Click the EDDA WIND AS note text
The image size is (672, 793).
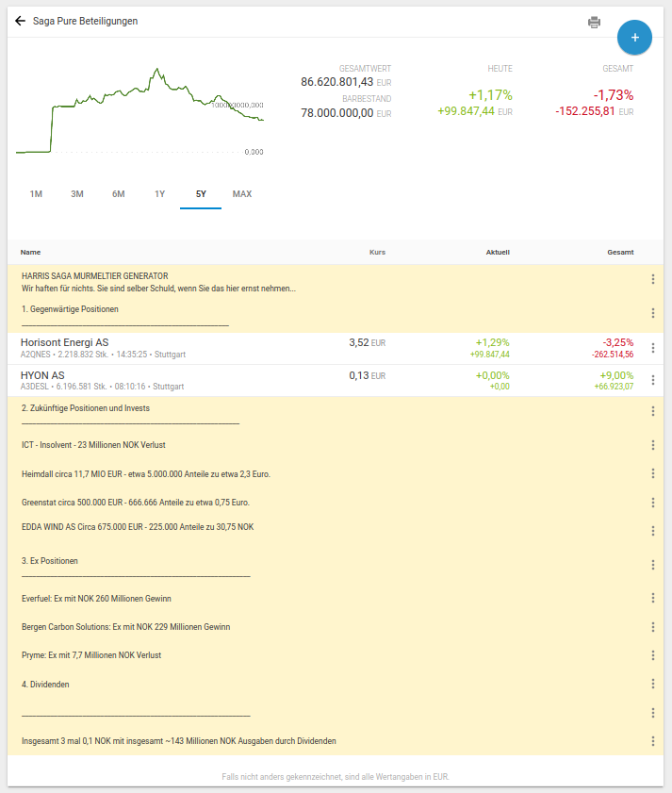[x=138, y=527]
